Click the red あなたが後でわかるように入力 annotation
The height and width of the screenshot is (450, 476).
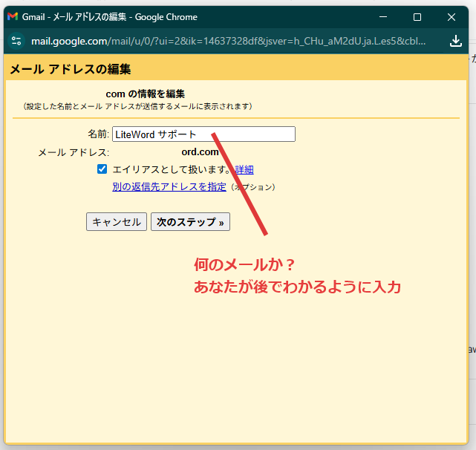tap(297, 287)
